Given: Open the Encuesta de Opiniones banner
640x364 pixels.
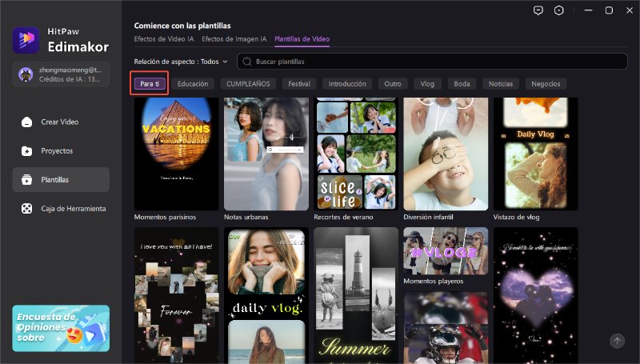Looking at the screenshot, I should coord(61,328).
